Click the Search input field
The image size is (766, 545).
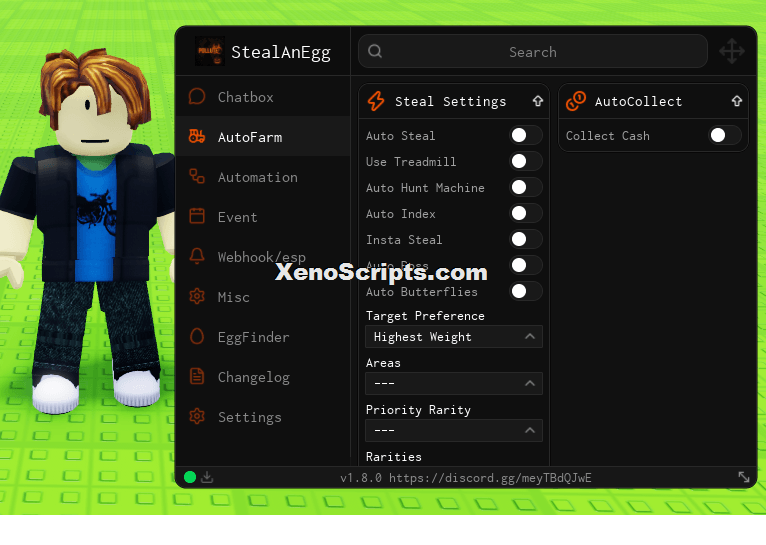(x=532, y=51)
